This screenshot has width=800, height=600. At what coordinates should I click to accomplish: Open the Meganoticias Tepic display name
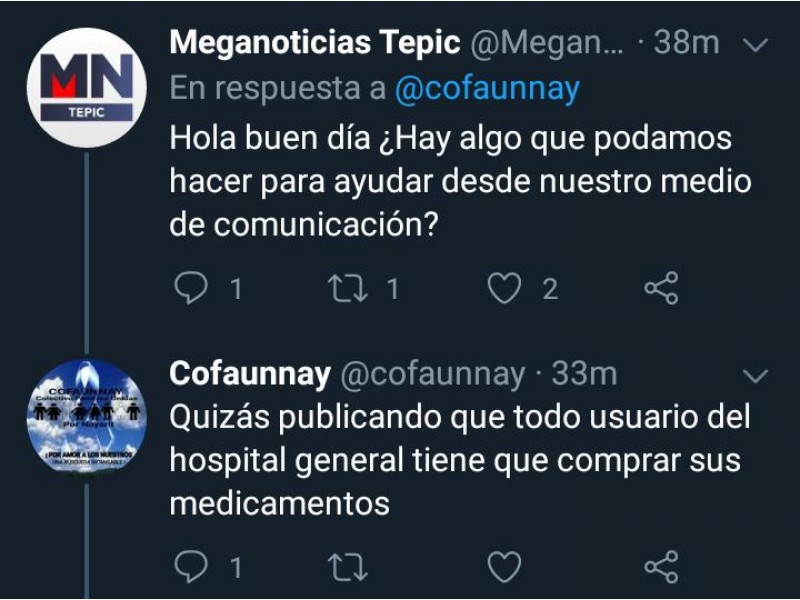point(315,42)
